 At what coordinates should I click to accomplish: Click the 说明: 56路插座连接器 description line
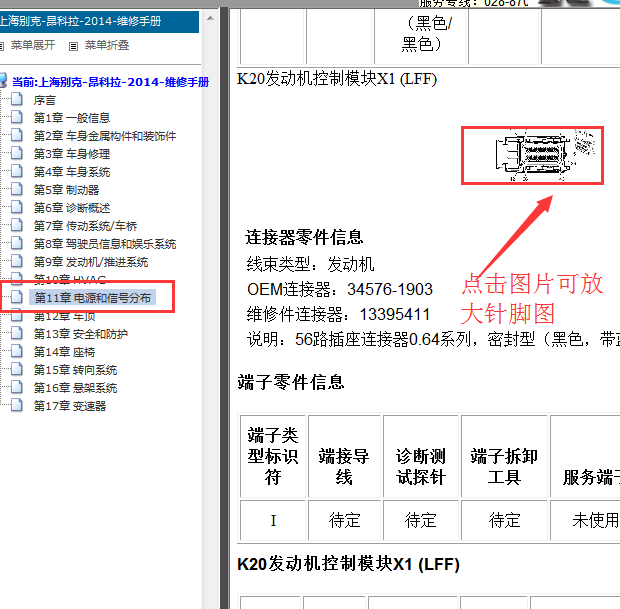(433, 339)
